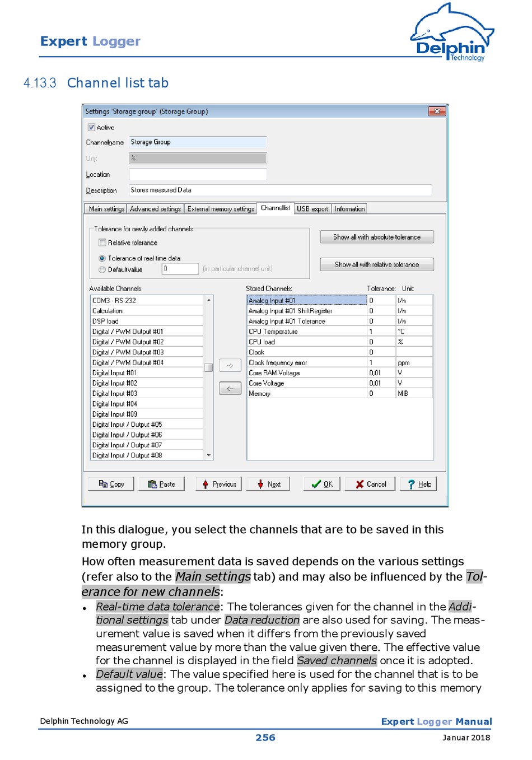
Task: Switch to Main settings tab
Action: click(106, 209)
